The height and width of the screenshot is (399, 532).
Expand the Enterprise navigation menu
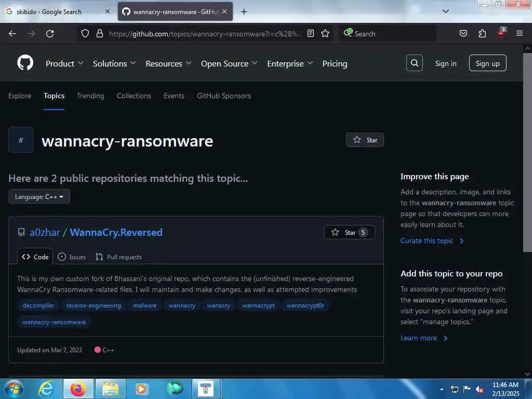[x=290, y=63]
